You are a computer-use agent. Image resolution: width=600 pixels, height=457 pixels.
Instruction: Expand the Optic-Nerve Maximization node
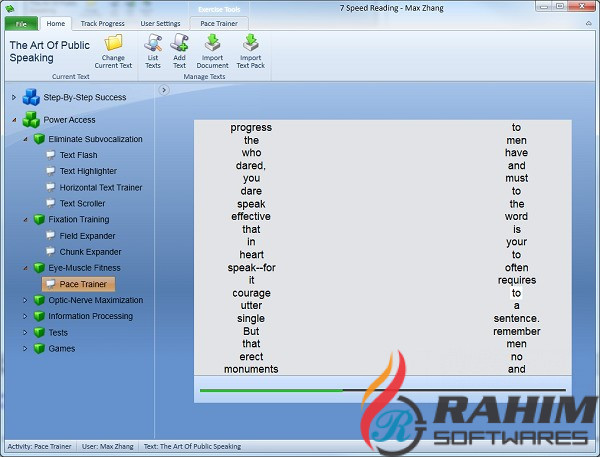25,300
